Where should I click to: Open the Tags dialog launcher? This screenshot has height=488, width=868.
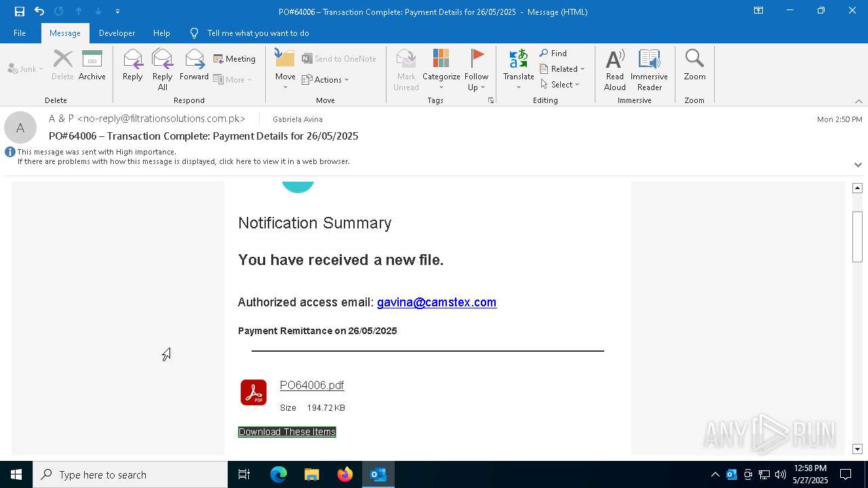click(491, 100)
